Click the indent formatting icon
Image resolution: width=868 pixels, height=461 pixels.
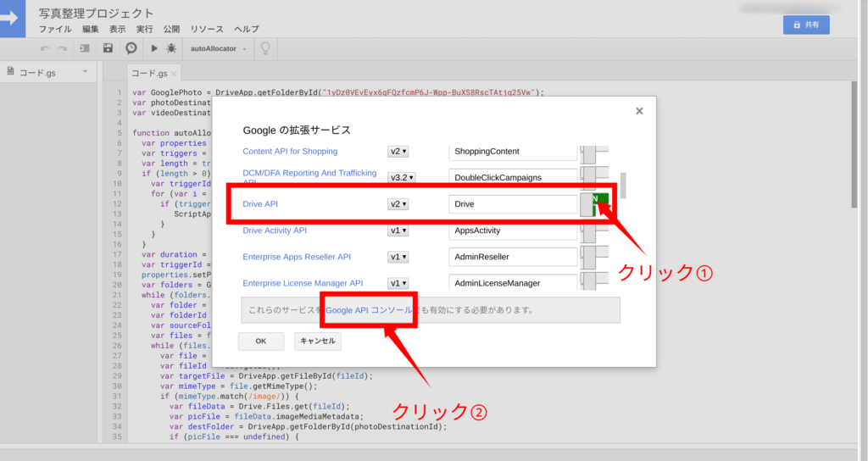[85, 48]
